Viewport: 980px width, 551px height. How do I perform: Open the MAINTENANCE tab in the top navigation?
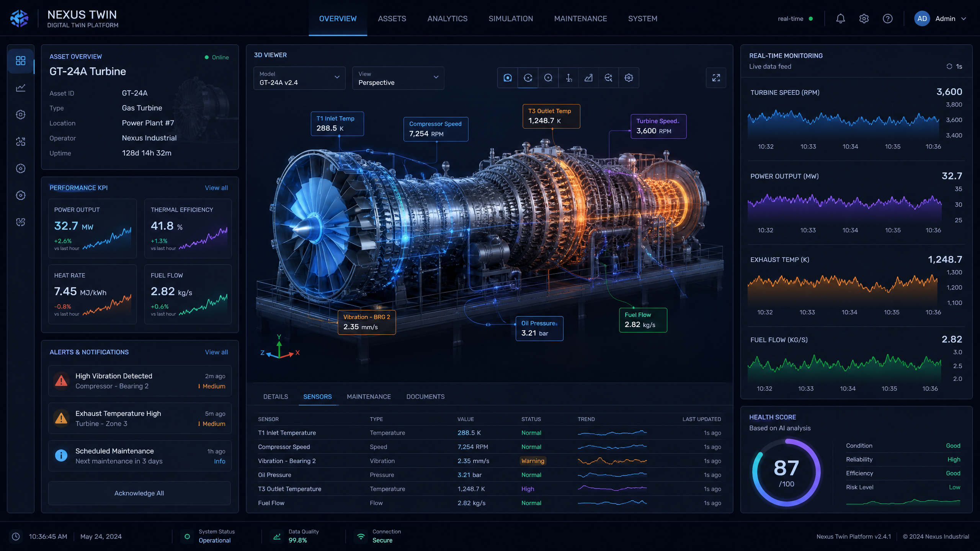click(580, 18)
